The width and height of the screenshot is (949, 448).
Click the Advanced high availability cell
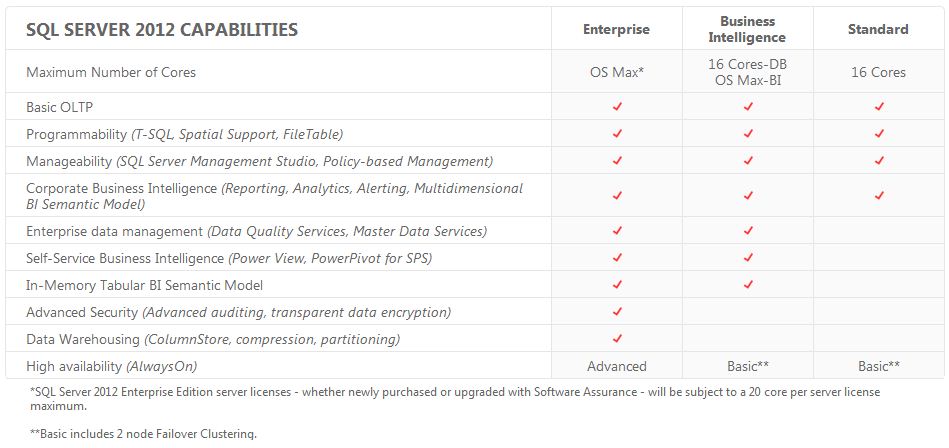(x=616, y=366)
